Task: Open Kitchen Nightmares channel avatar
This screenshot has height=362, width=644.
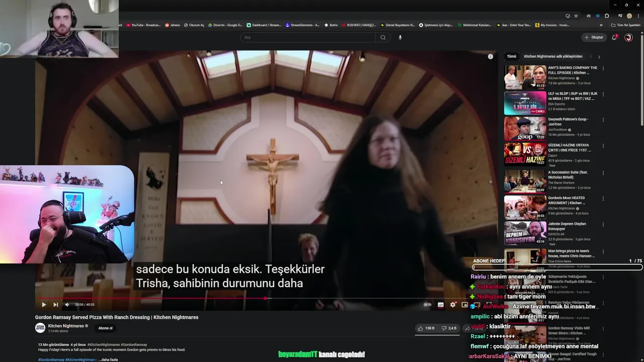Action: tap(40, 328)
